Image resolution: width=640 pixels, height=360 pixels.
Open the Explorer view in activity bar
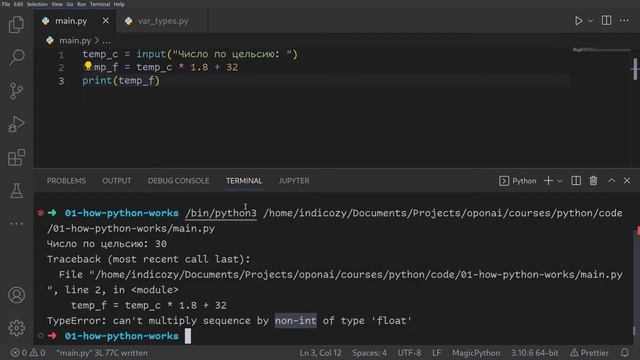pyautogui.click(x=16, y=24)
